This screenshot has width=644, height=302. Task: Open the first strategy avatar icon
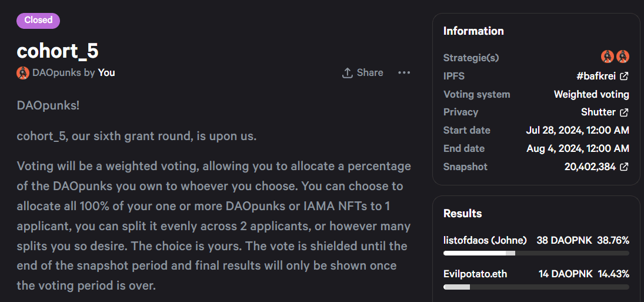(608, 57)
